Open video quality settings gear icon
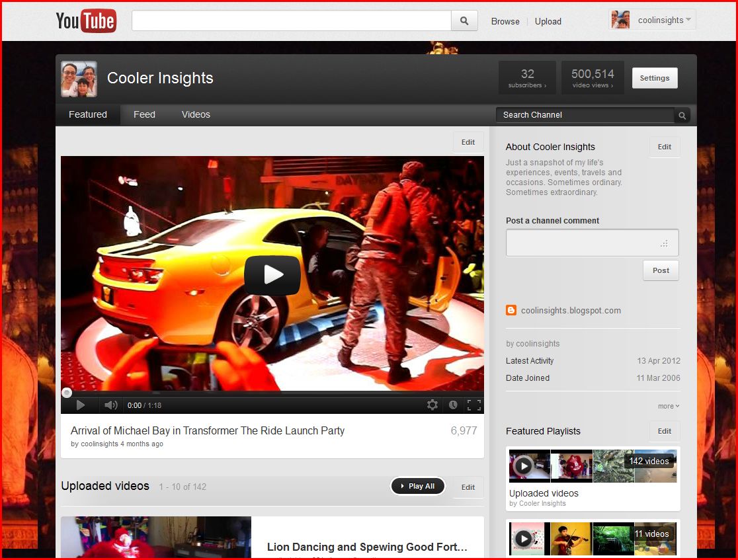Screen dimensions: 738x560 [x=432, y=405]
